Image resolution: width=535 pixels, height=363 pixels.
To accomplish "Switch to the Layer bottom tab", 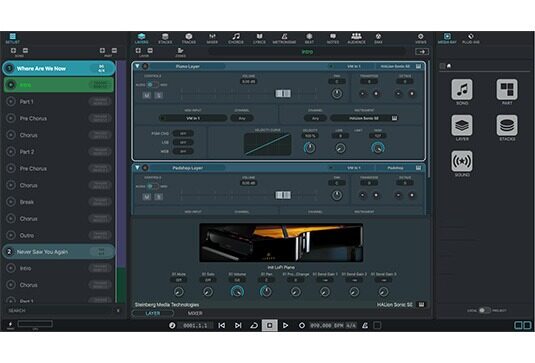I will coord(153,313).
